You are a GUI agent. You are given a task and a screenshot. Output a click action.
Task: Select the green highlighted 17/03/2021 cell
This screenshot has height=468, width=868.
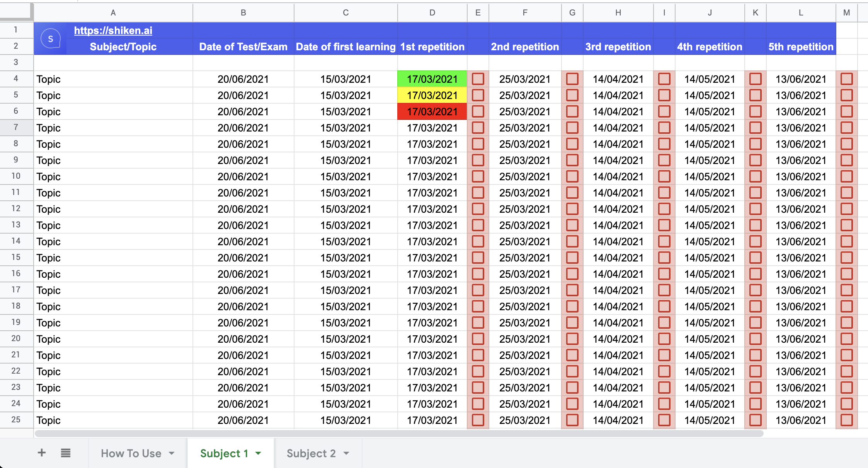[x=432, y=79]
